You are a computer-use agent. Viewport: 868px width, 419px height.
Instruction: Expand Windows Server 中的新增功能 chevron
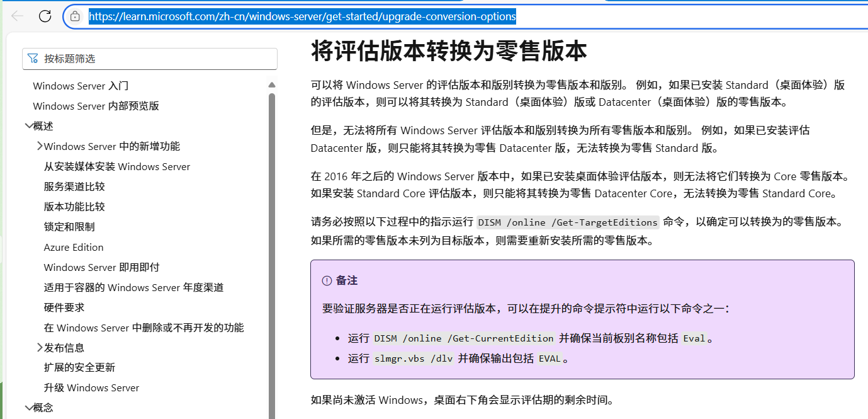click(x=39, y=146)
